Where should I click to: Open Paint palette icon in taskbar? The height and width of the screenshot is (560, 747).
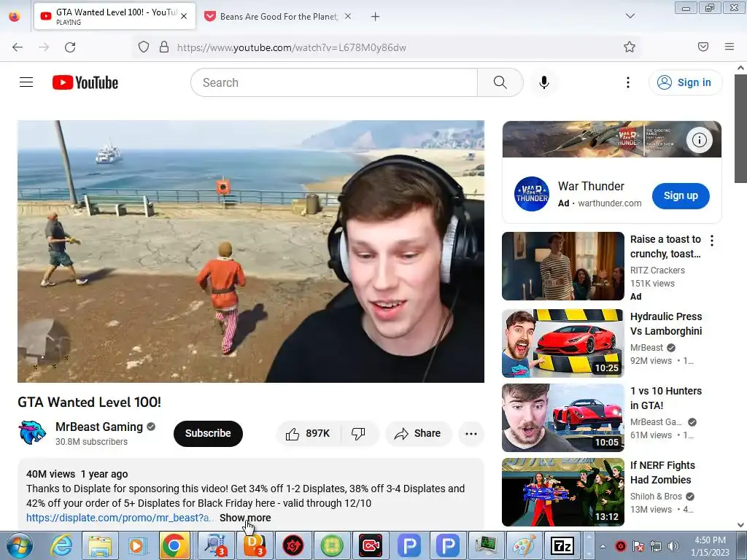coord(524,545)
